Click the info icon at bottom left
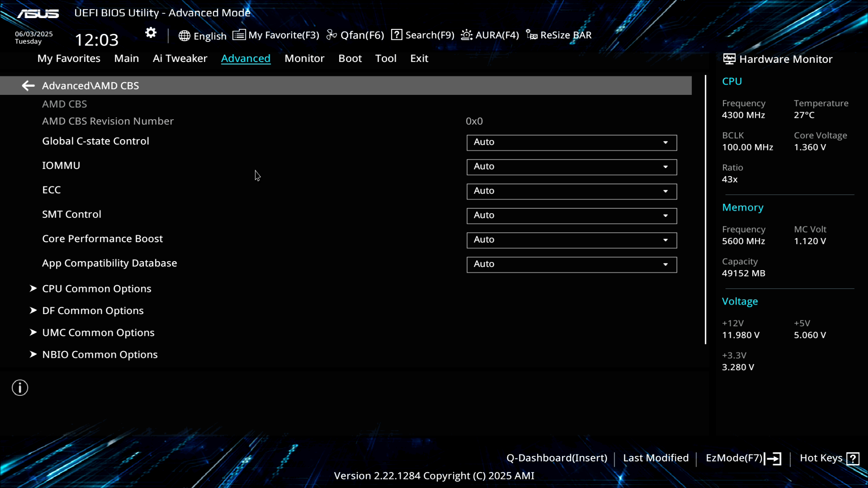 click(x=20, y=388)
